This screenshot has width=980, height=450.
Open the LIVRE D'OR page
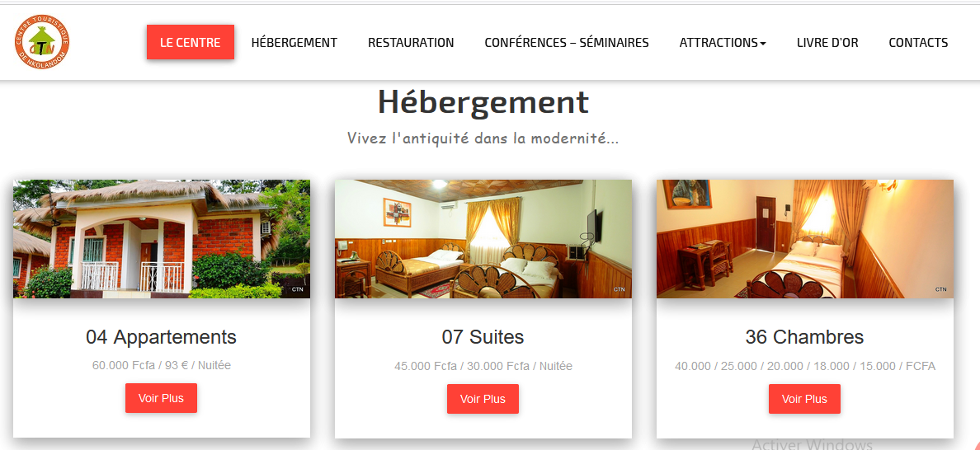click(827, 42)
